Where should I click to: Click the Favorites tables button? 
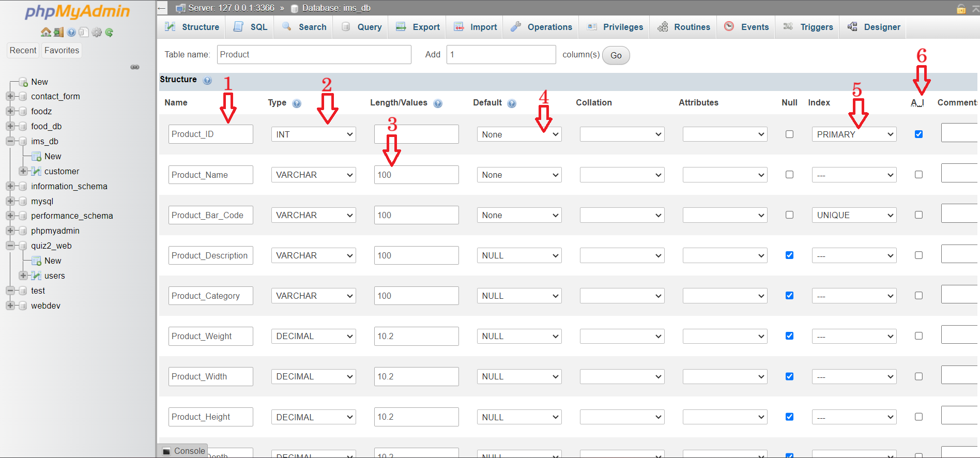coord(62,50)
